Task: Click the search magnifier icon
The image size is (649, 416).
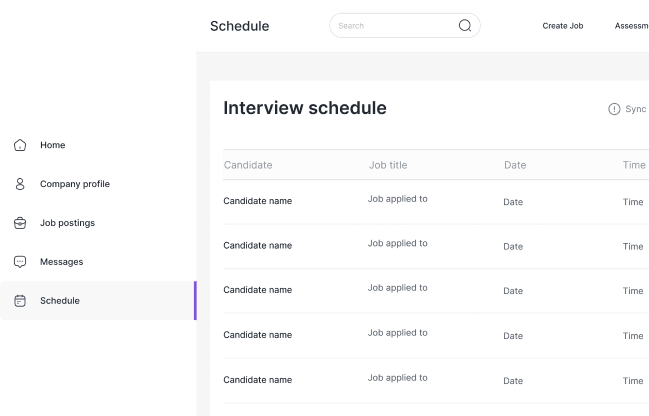Action: pyautogui.click(x=465, y=26)
